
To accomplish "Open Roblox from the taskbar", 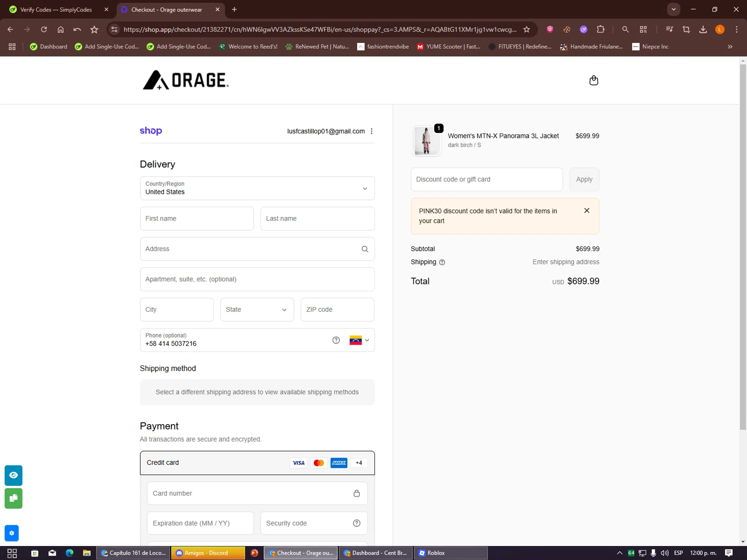I will [451, 553].
